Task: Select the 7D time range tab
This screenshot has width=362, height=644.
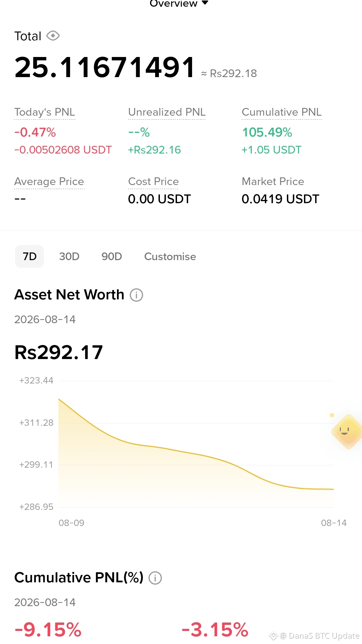Action: point(29,256)
